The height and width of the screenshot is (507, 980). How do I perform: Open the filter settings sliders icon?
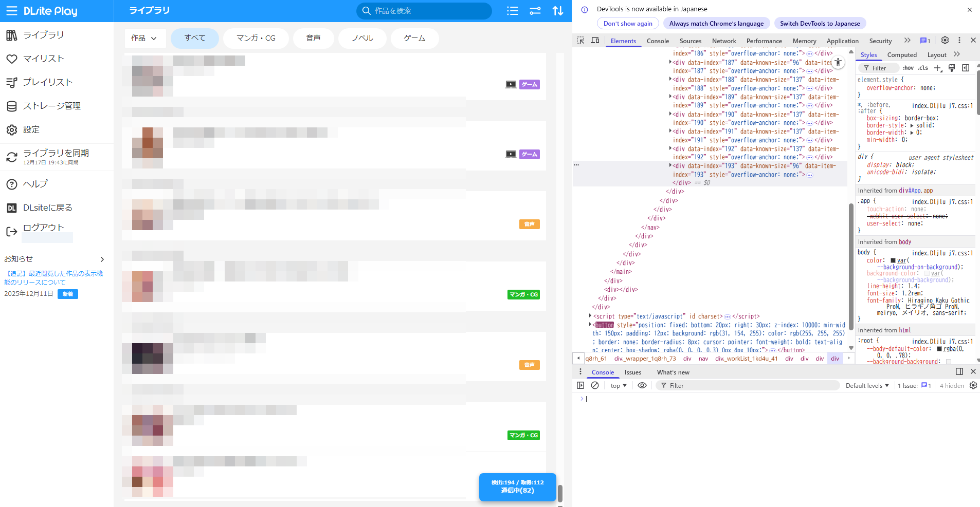click(x=535, y=11)
